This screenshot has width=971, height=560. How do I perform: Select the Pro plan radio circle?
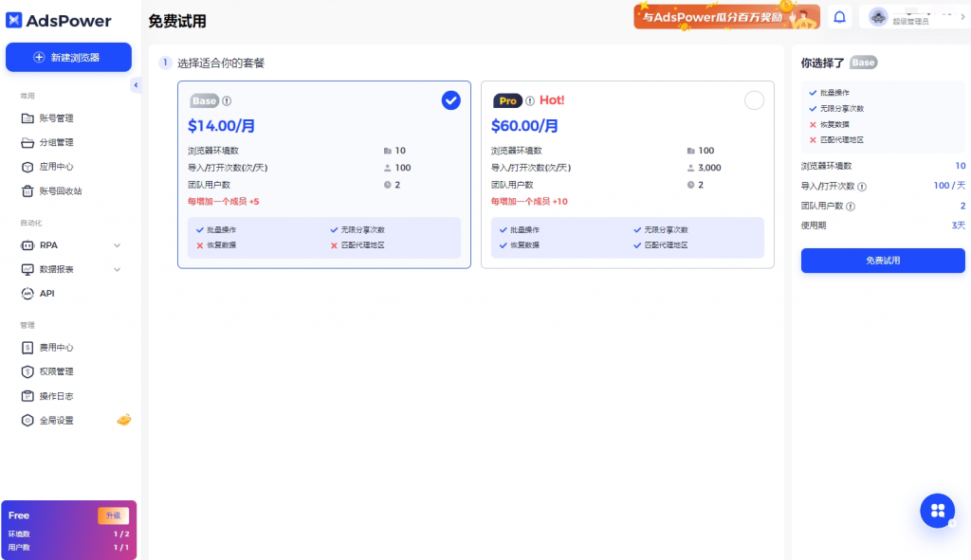[754, 100]
